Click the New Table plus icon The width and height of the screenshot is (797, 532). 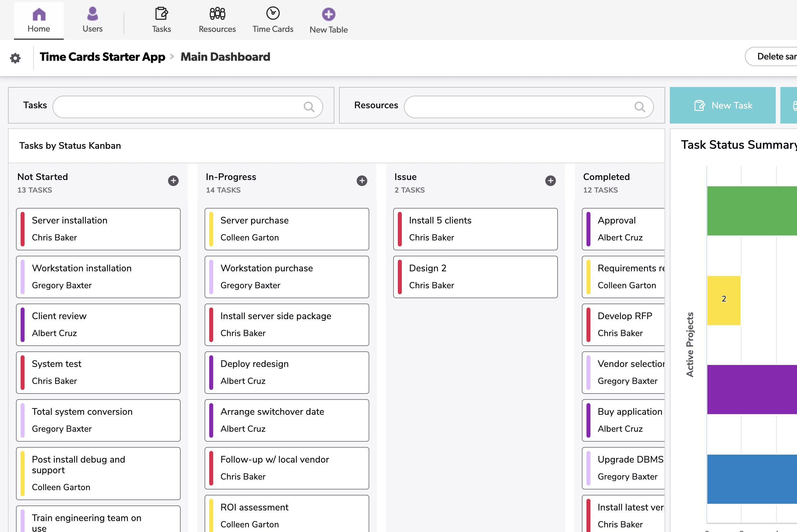pyautogui.click(x=328, y=14)
